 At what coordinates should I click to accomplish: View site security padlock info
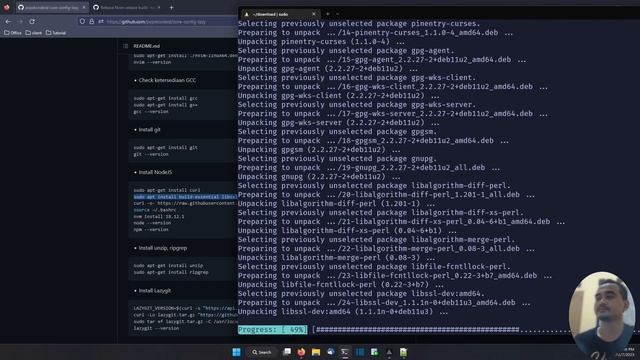click(x=91, y=21)
